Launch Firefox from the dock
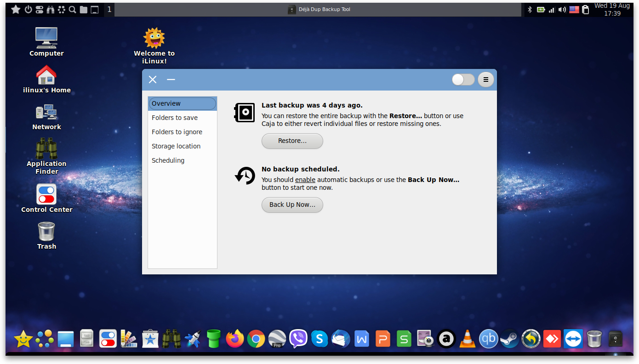The height and width of the screenshot is (364, 639). (x=235, y=339)
